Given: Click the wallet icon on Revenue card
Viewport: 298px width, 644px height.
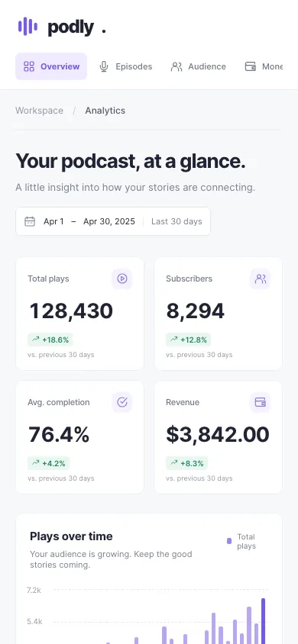Looking at the screenshot, I should coord(261,402).
